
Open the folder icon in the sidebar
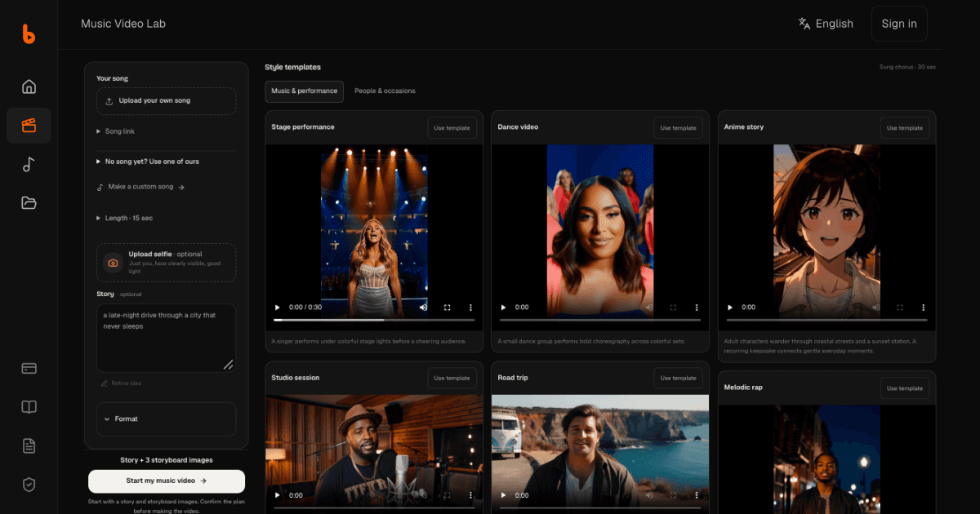(x=29, y=203)
